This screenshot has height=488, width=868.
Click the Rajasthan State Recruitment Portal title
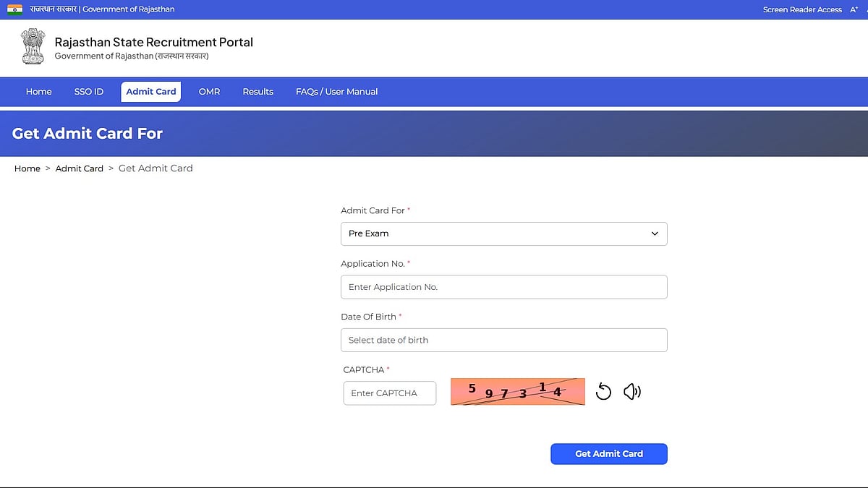tap(154, 42)
